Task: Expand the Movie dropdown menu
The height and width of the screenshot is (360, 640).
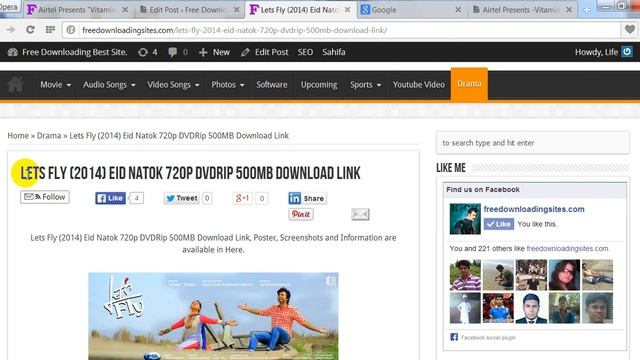Action: click(x=55, y=84)
